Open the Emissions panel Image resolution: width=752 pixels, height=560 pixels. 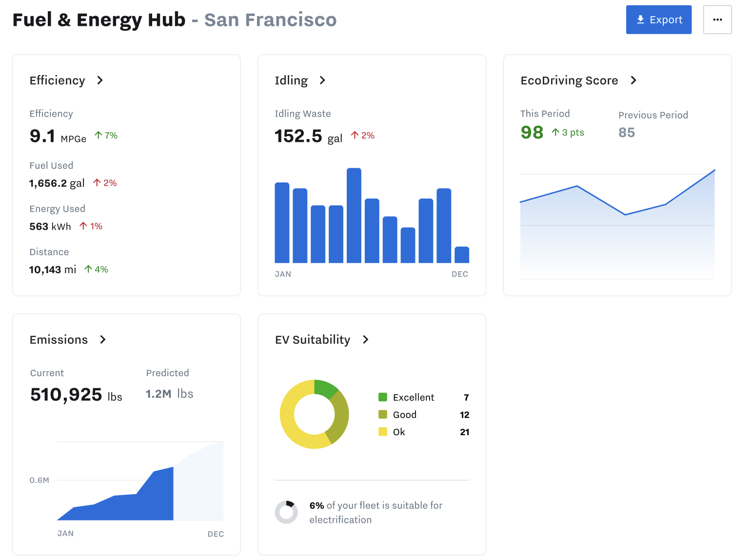[x=103, y=340]
